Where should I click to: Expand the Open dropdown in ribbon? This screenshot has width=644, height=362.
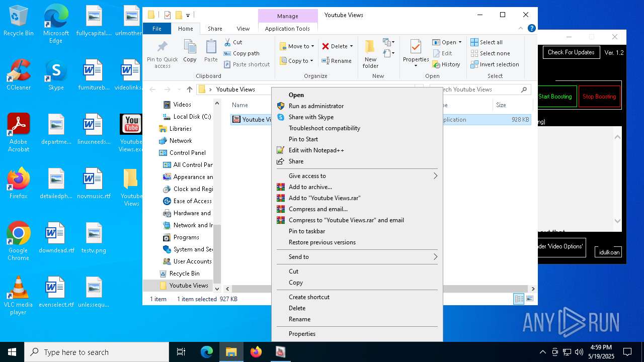point(460,42)
